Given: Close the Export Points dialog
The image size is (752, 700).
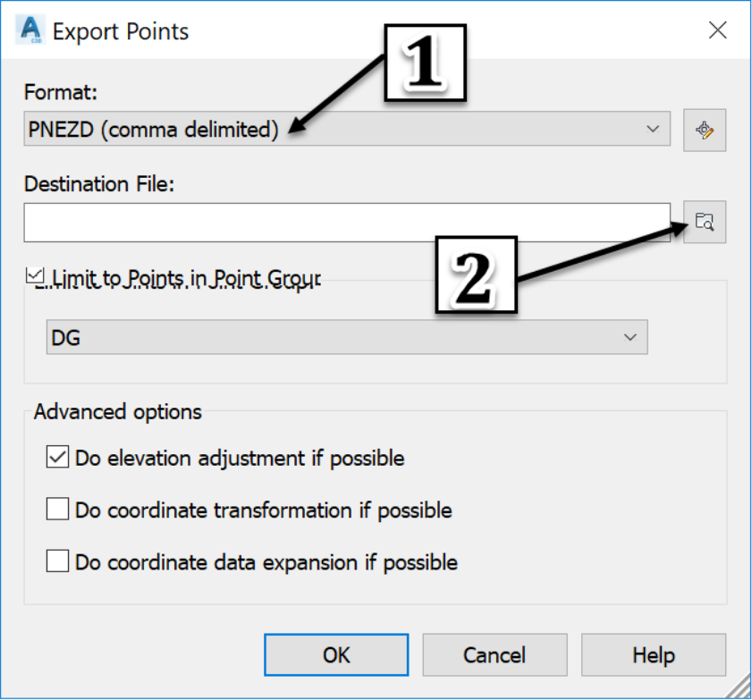Looking at the screenshot, I should pyautogui.click(x=717, y=30).
